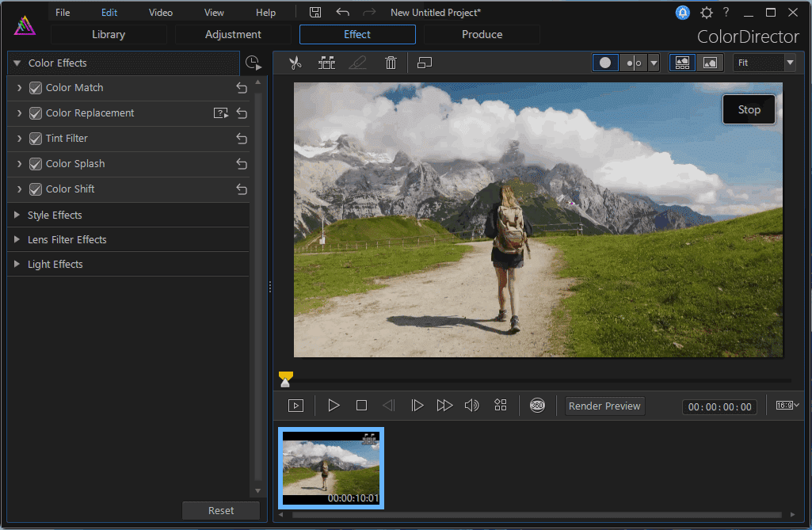
Task: Reset Tint Filter effect
Action: pos(242,139)
